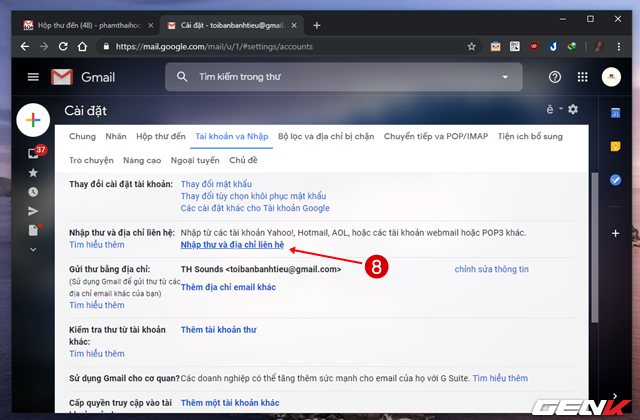
Task: Click the Thêm tài khoản thư link
Action: point(218,328)
